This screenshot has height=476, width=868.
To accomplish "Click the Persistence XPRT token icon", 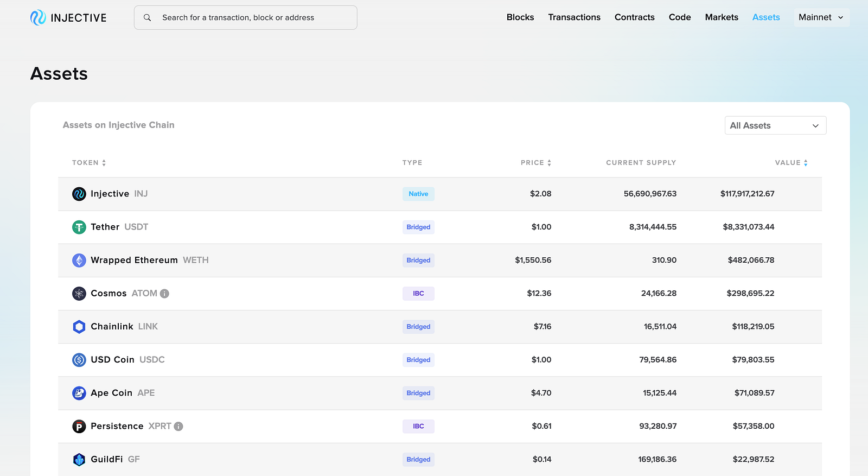I will point(79,427).
